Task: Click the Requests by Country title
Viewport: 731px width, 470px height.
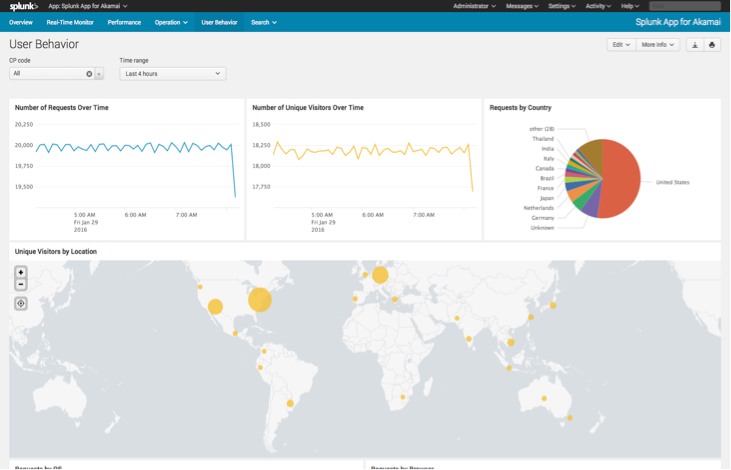Action: (520, 108)
